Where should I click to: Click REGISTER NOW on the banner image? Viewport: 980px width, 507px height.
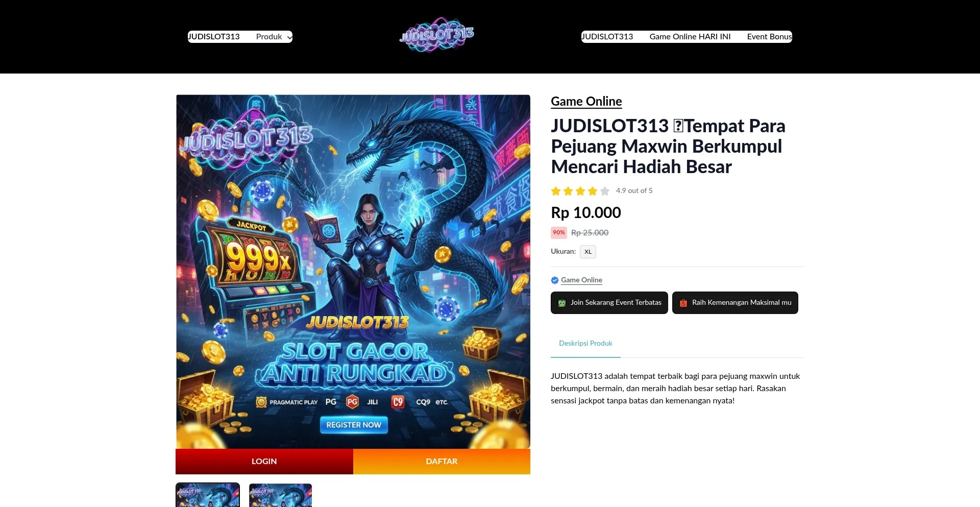tap(354, 425)
